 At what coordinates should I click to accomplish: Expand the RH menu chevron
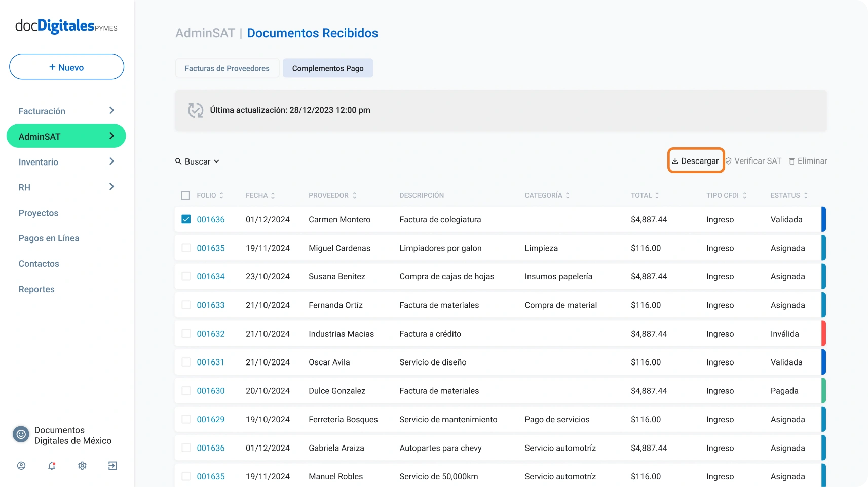pyautogui.click(x=112, y=187)
